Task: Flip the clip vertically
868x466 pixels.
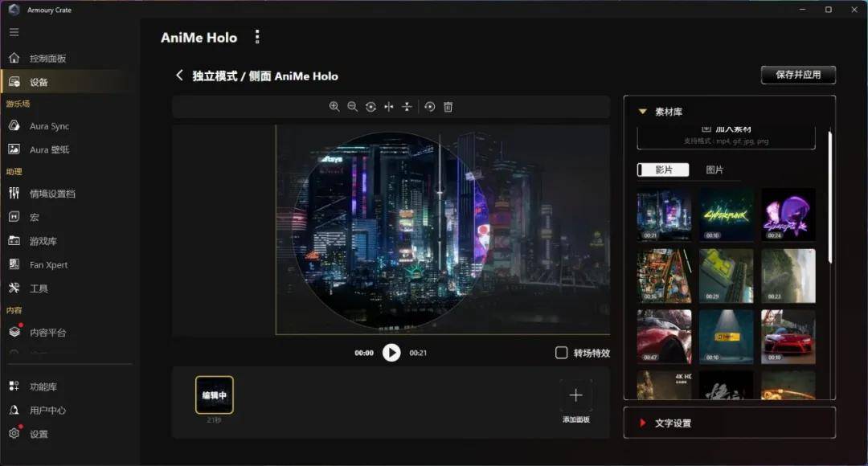Action: [407, 107]
